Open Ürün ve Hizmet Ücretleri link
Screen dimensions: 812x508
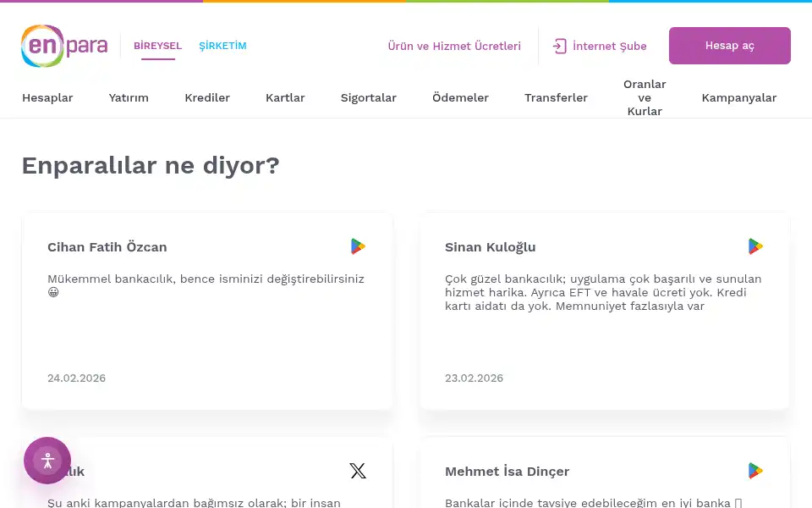click(454, 46)
